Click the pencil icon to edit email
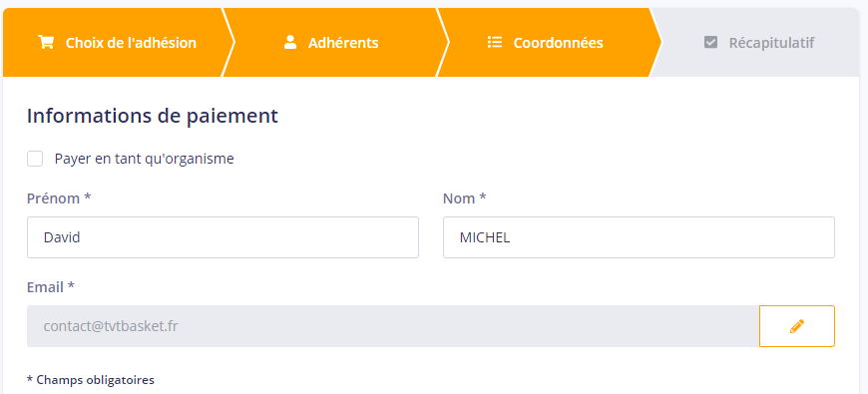The image size is (868, 394). click(x=796, y=326)
